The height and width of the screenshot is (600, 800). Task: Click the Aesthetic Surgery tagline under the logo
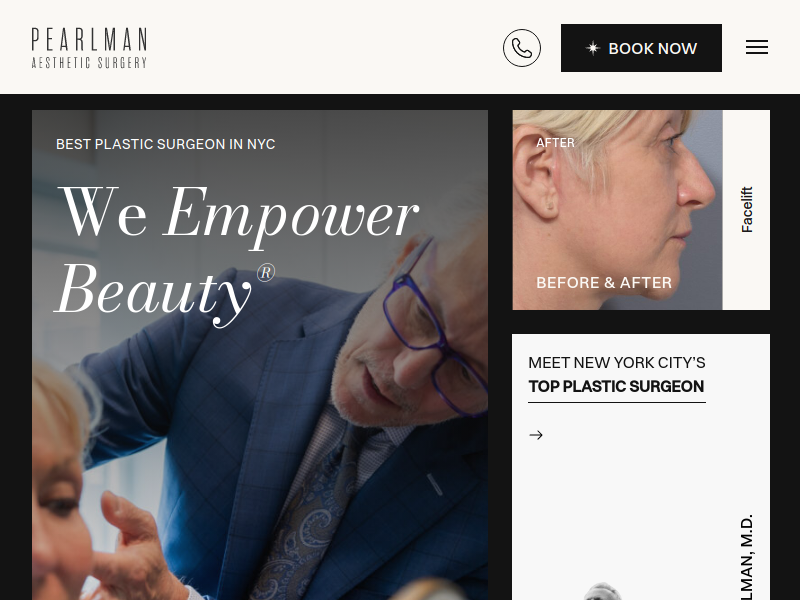pyautogui.click(x=89, y=63)
